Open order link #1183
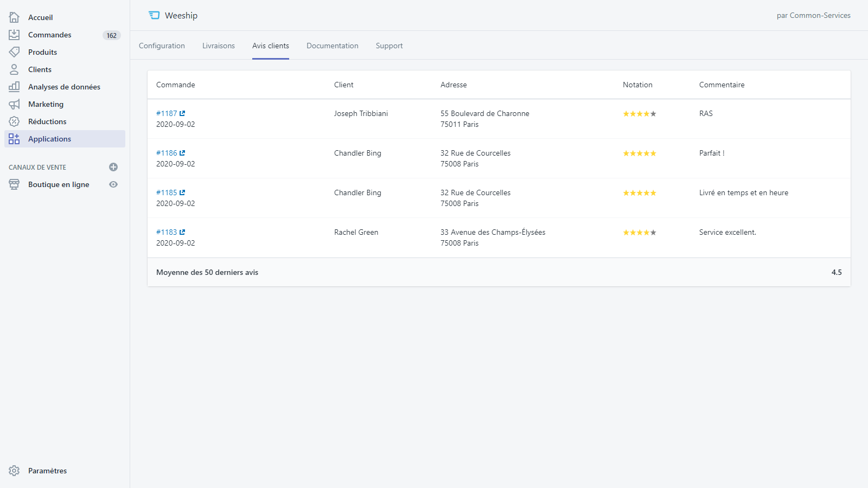Image resolution: width=868 pixels, height=488 pixels. (167, 232)
